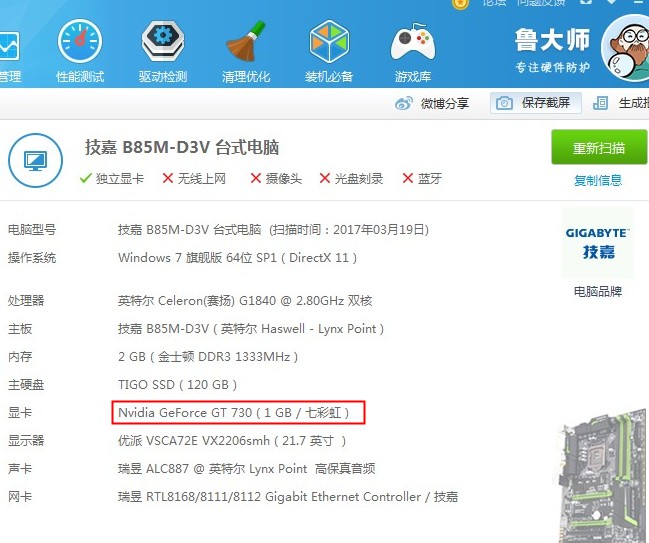
Task: Click the GIGABYTE 技嘉 brand logo
Action: coord(598,243)
